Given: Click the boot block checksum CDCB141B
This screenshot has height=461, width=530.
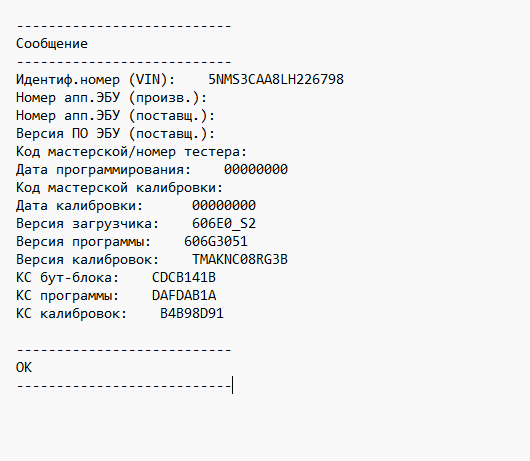Looking at the screenshot, I should coord(184,277).
